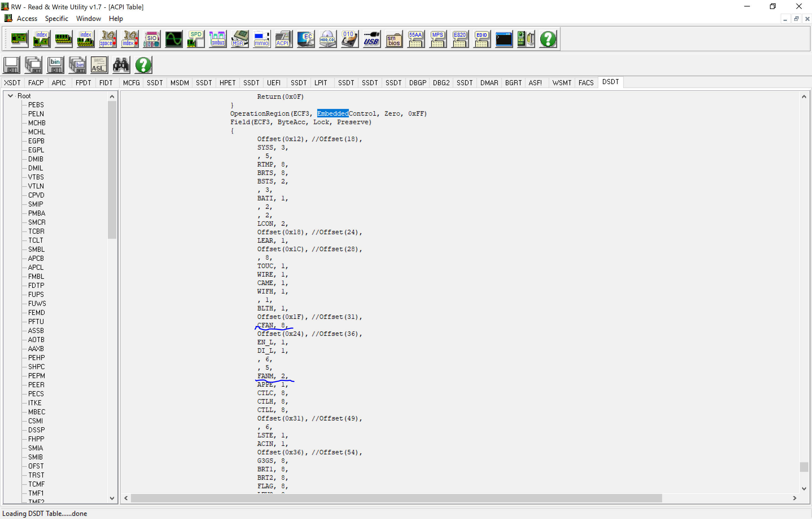Save table as binary using bin icon
The height and width of the screenshot is (519, 812).
55,65
